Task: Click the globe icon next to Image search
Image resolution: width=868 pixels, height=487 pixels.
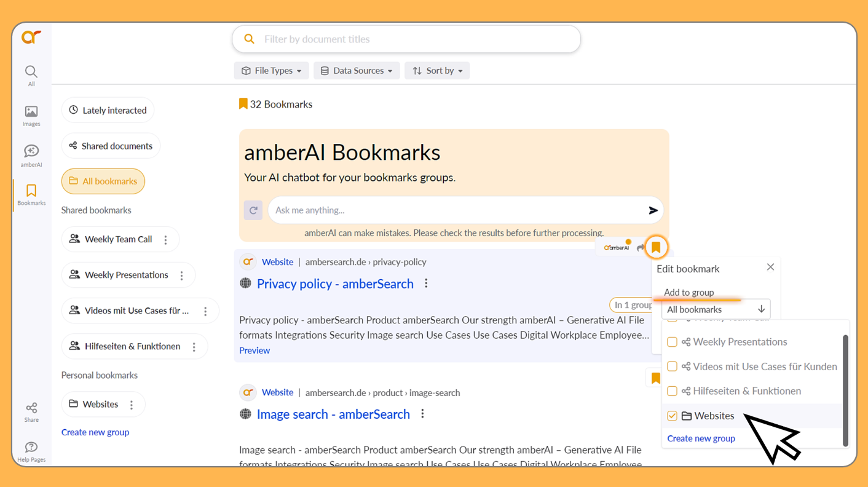Action: coord(245,414)
